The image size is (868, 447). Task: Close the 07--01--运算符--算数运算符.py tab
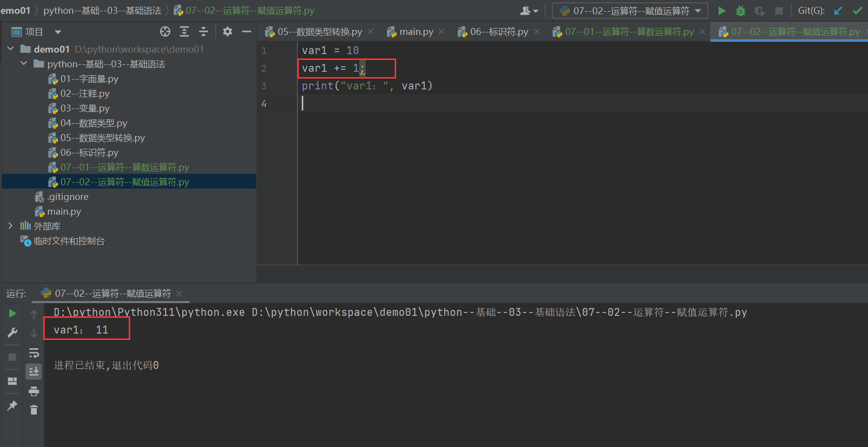[x=702, y=32]
